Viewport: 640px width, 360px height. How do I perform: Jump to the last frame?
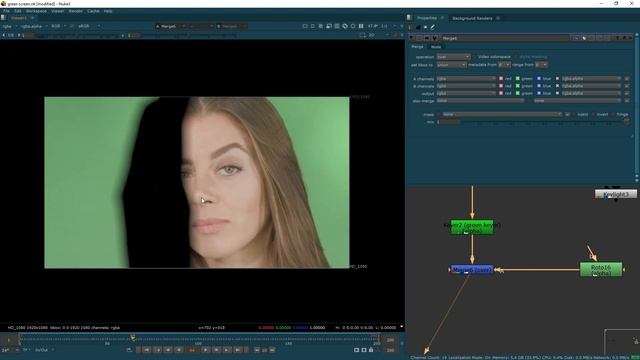(x=238, y=350)
